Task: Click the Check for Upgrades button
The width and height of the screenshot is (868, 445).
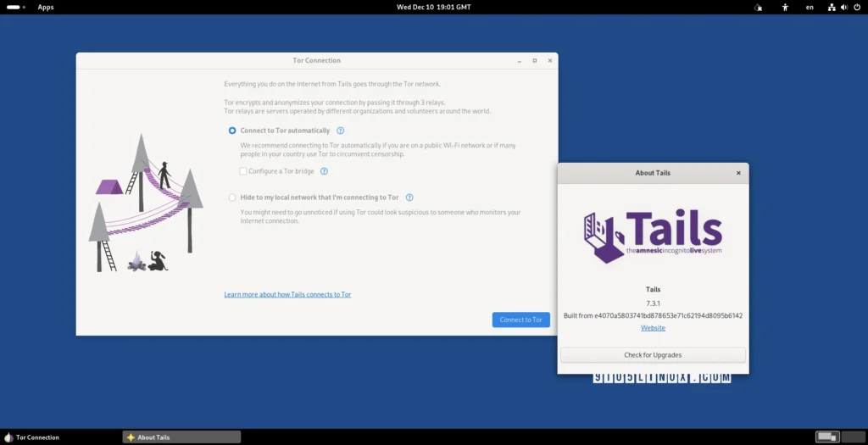Action: [x=653, y=355]
